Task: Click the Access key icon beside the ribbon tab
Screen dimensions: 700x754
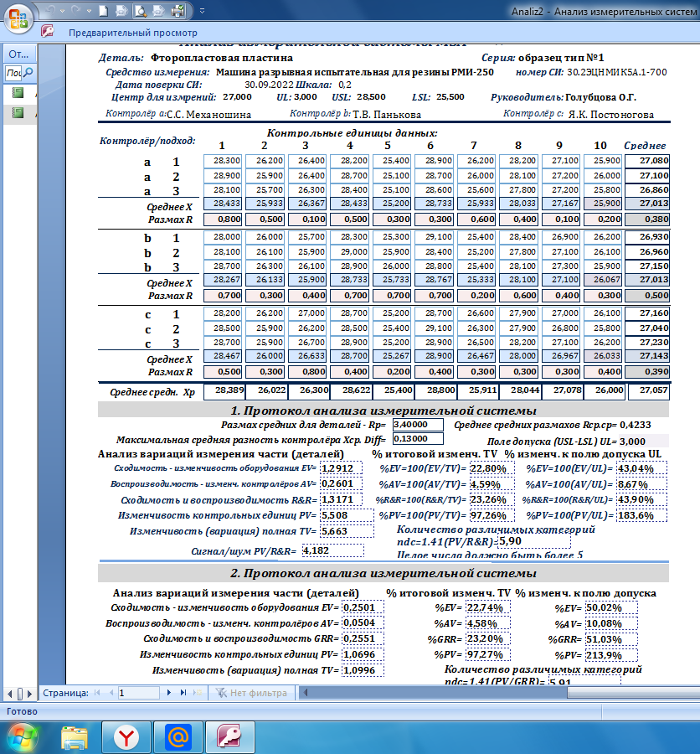Action: (x=47, y=31)
